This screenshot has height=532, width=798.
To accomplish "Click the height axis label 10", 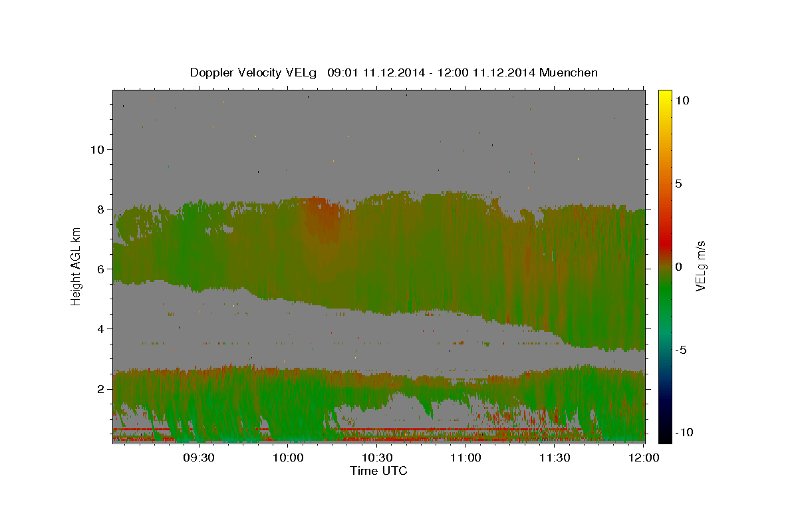I will [97, 149].
